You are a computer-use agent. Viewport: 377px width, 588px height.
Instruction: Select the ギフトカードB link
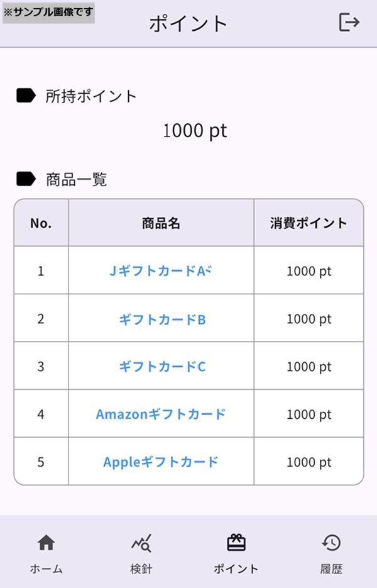(x=160, y=318)
